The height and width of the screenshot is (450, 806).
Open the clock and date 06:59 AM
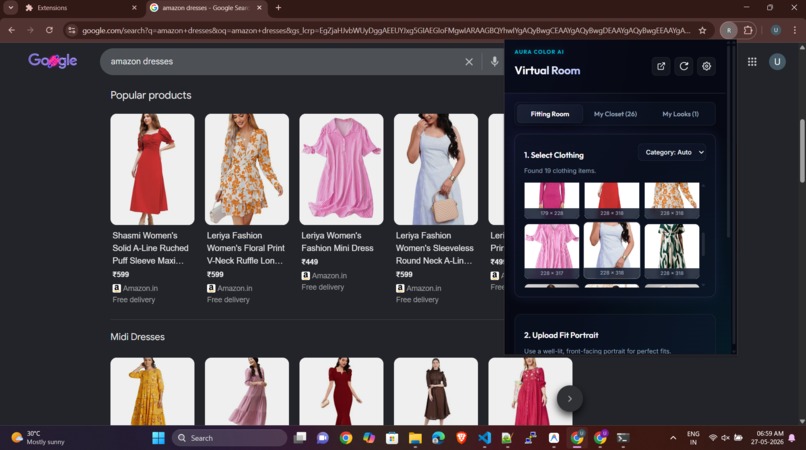click(x=767, y=438)
